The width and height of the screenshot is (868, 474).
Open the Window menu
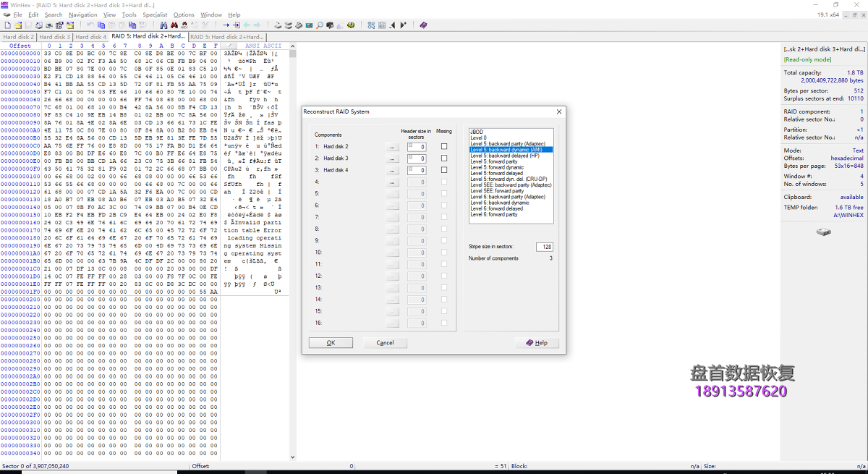(x=211, y=14)
